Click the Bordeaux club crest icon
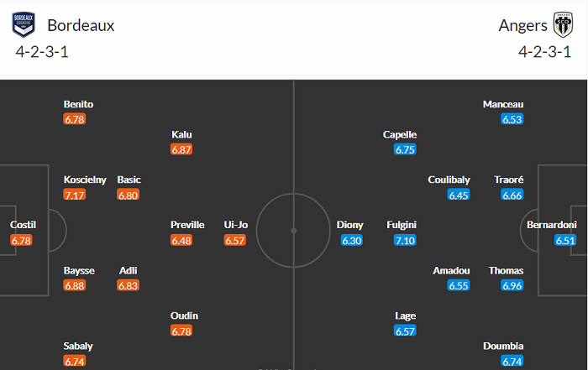Viewport: 588px width, 370px height. 23,25
